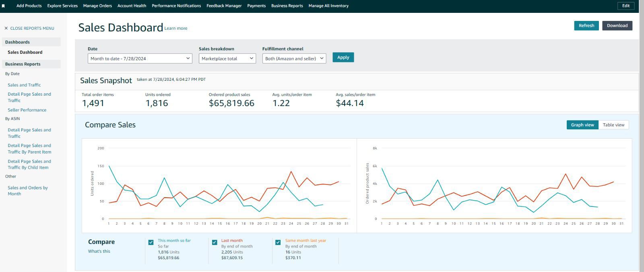Screen dimensions: 644x272
Task: Go to Payments in top bar
Action: (x=256, y=6)
